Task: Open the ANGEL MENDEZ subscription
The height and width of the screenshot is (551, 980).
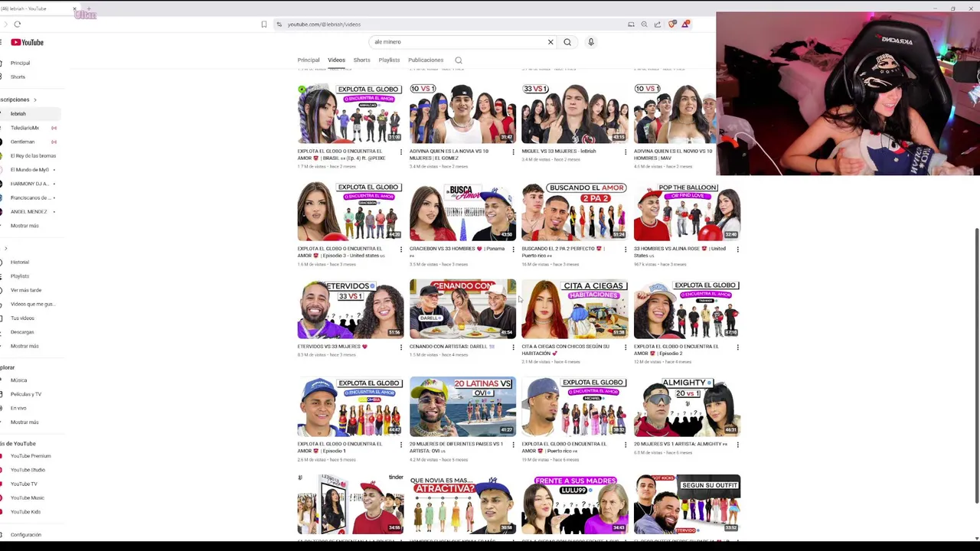Action: pos(28,212)
